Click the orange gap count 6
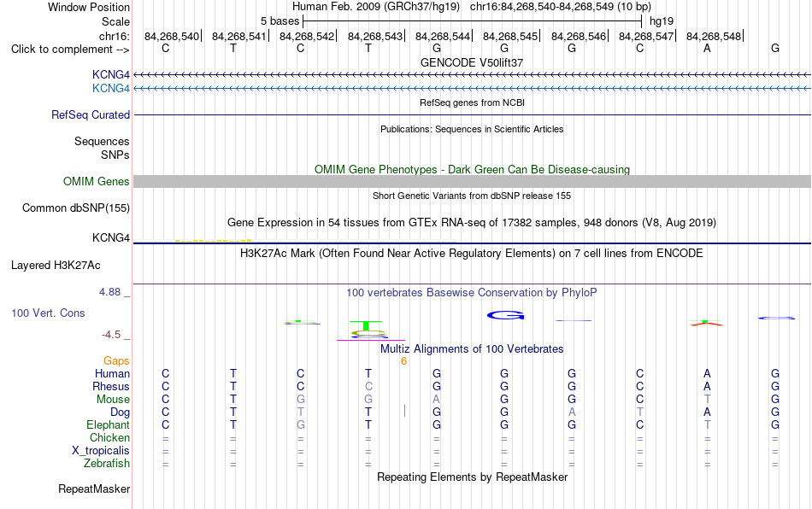 [x=404, y=361]
